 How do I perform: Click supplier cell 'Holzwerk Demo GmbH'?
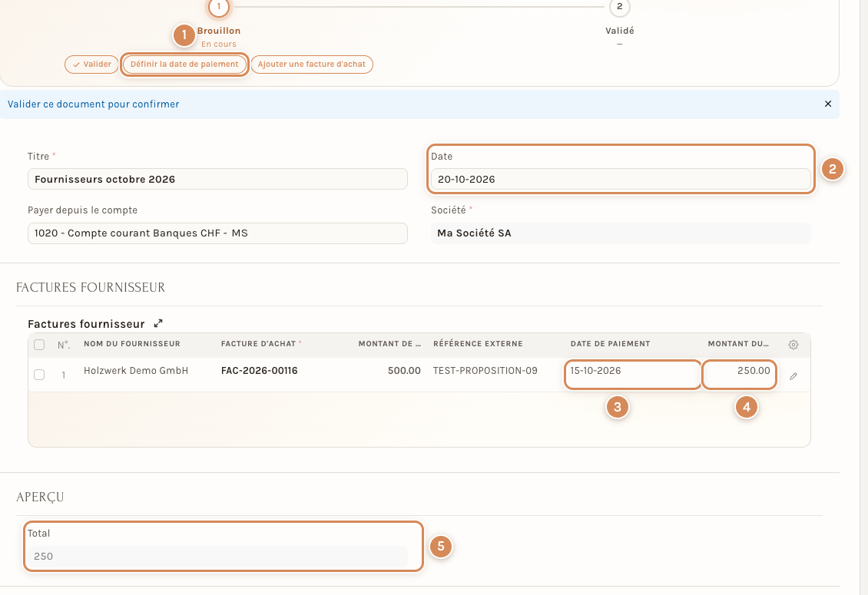136,371
